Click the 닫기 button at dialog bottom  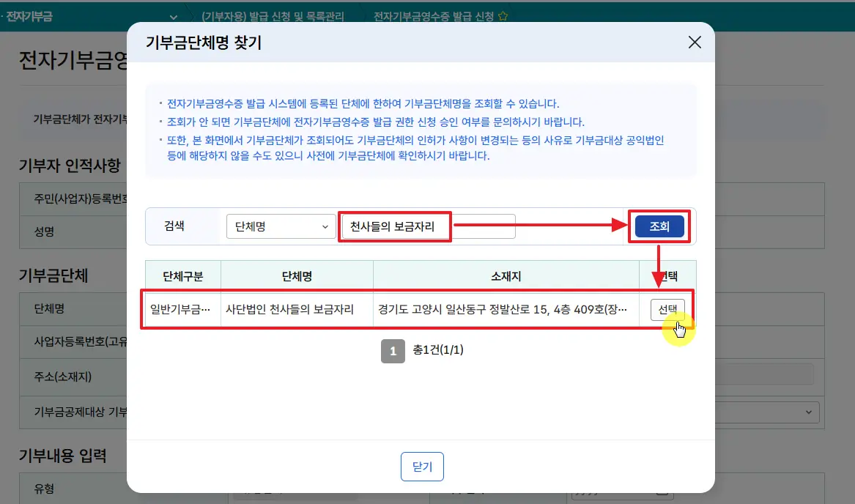422,467
